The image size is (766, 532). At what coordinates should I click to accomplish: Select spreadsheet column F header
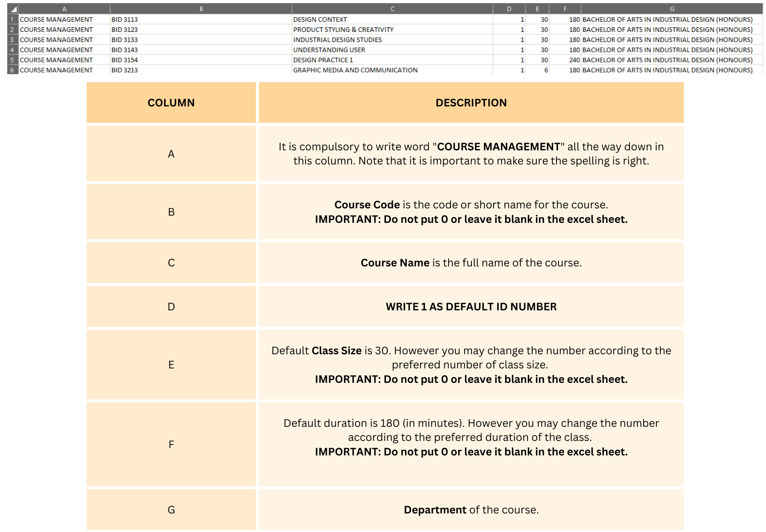(565, 9)
